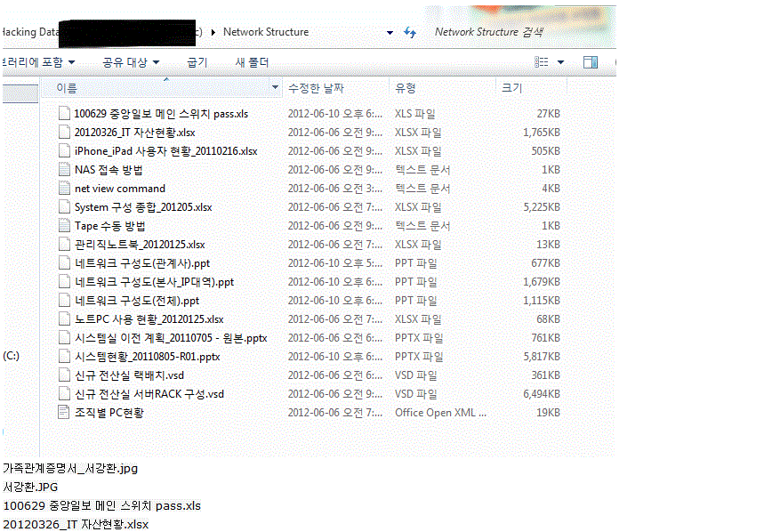
Task: Click the 굽기 toolbar button
Action: 197,62
